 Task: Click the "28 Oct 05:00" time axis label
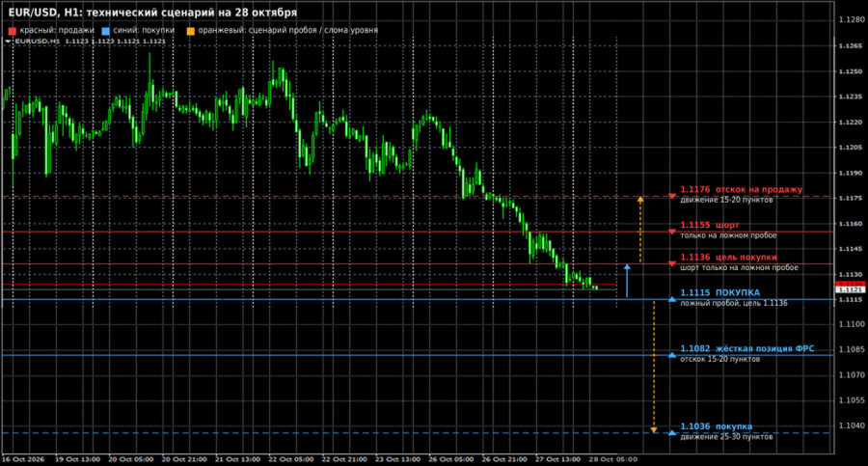[x=612, y=459]
